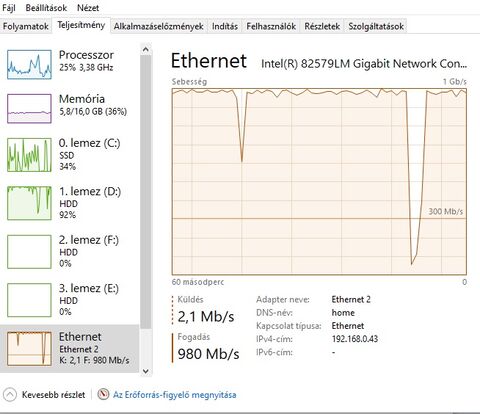Switch to the Részletek tab
The height and width of the screenshot is (414, 480).
point(322,26)
